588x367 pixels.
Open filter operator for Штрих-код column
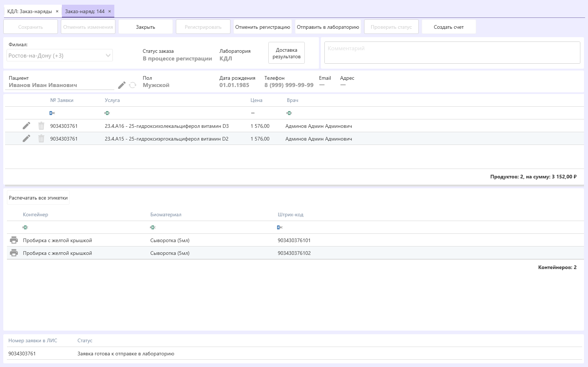(x=280, y=228)
